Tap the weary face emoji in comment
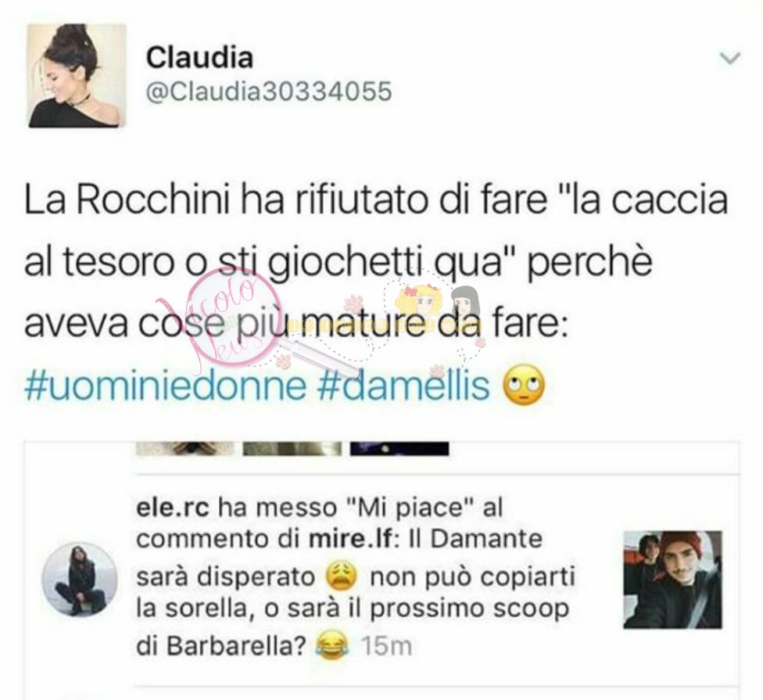Image resolution: width=763 pixels, height=700 pixels. pos(342,576)
